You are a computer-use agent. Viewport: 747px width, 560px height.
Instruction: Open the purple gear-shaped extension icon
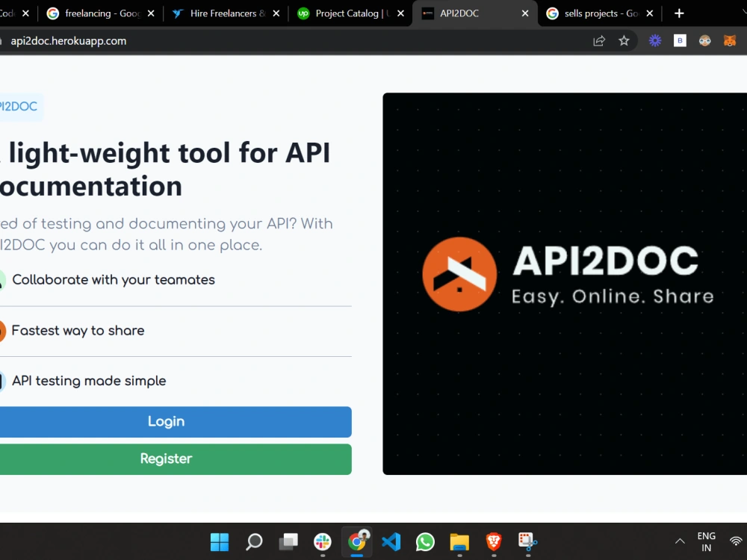655,40
